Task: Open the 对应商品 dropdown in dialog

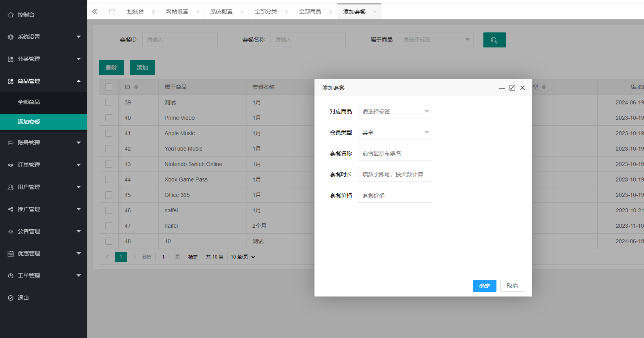Action: 396,111
